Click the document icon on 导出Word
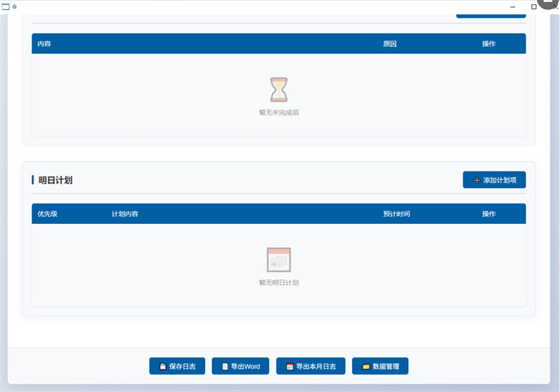 tap(225, 366)
